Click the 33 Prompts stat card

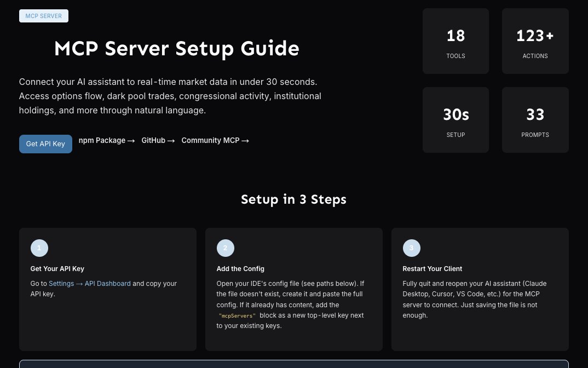point(535,120)
